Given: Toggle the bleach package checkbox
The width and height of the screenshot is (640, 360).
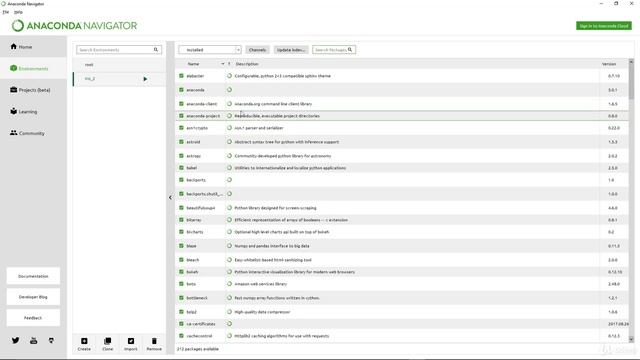Looking at the screenshot, I should tap(181, 260).
